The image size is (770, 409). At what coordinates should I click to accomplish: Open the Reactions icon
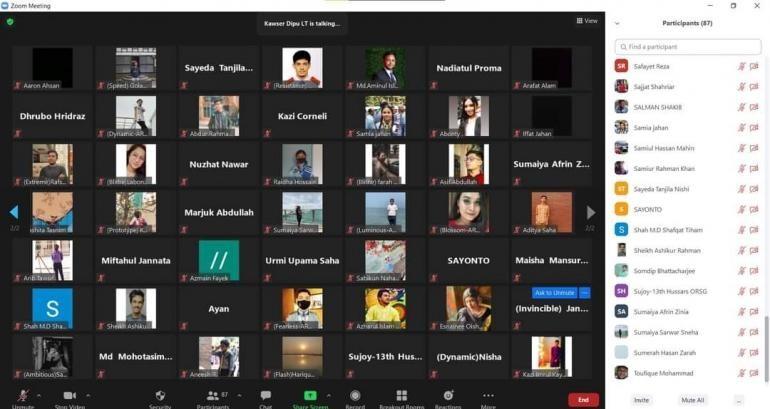coord(448,396)
